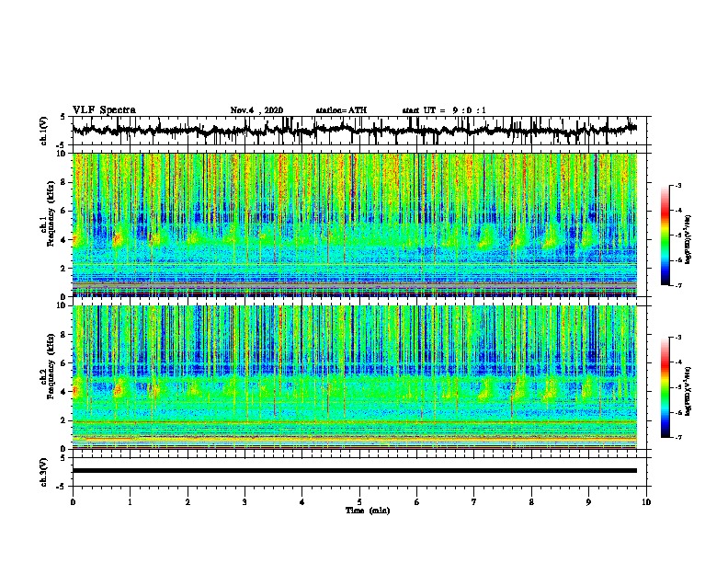Click the ch.2 frequency tick label "2"
Image resolution: width=728 pixels, height=563 pixels.
(x=64, y=420)
